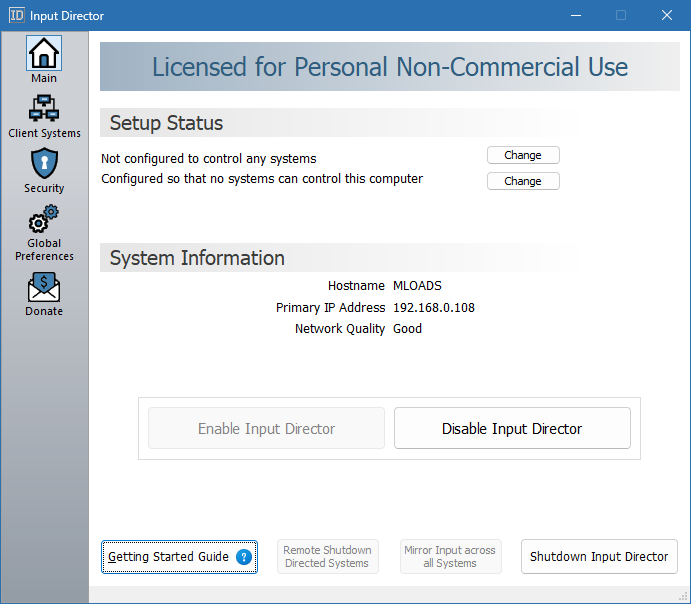Open the Donate envelope icon
691x604 pixels.
click(44, 287)
